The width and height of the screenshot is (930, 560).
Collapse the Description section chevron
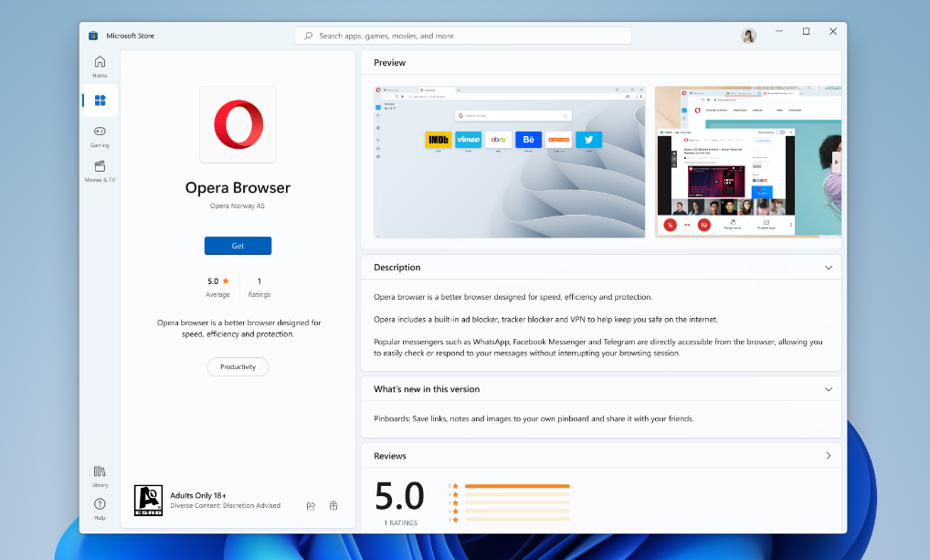[829, 268]
